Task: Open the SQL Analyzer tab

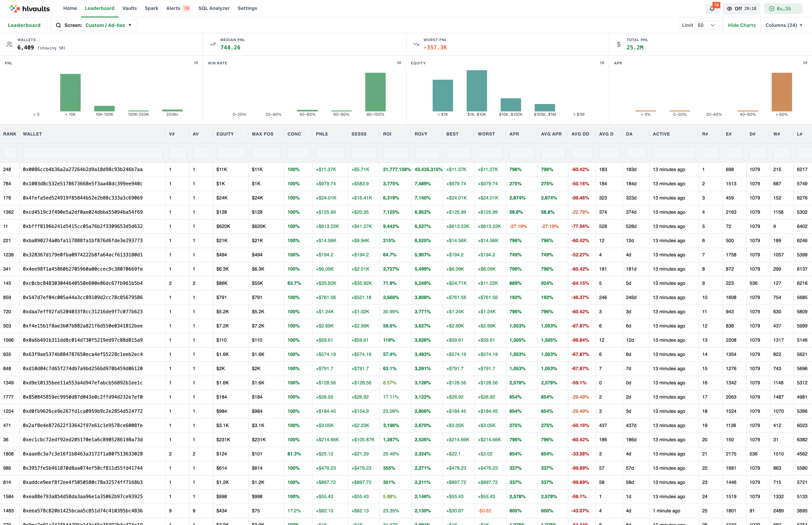Action: [214, 8]
